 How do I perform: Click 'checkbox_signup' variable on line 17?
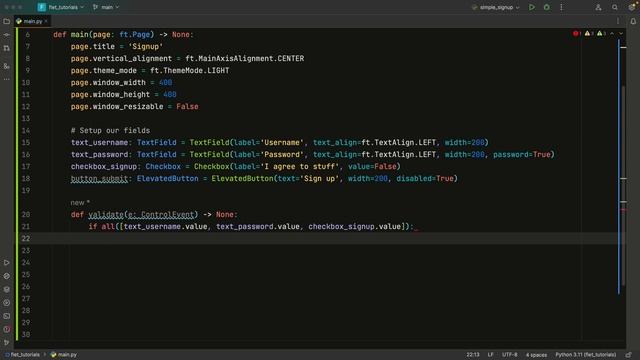pyautogui.click(x=104, y=167)
